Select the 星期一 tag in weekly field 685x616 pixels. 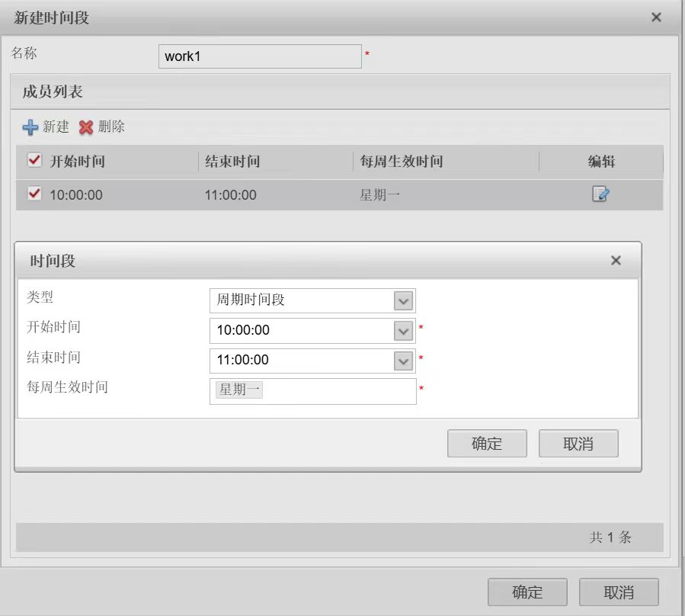(x=239, y=390)
